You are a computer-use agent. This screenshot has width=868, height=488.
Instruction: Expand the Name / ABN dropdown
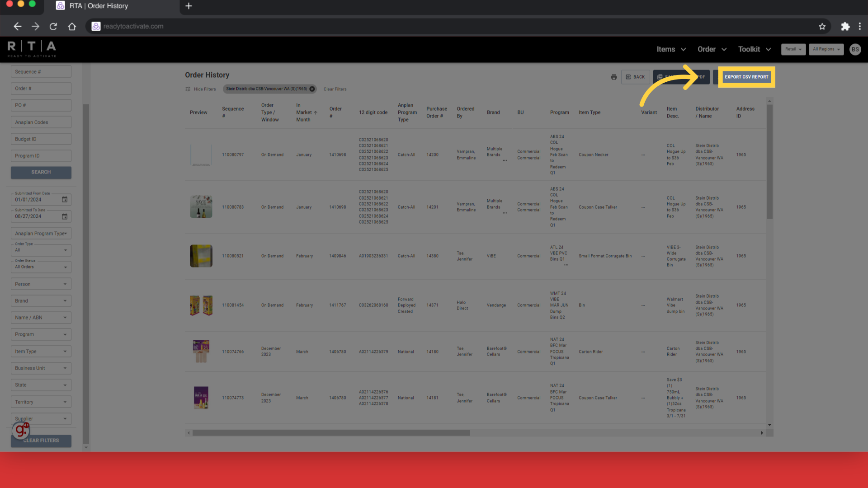[41, 318]
